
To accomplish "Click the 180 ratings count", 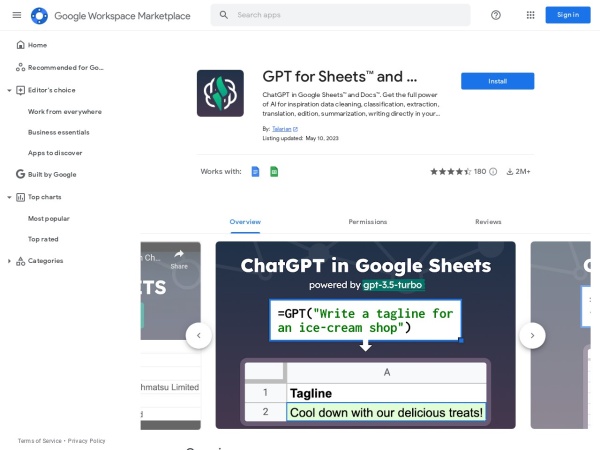I will 480,171.
